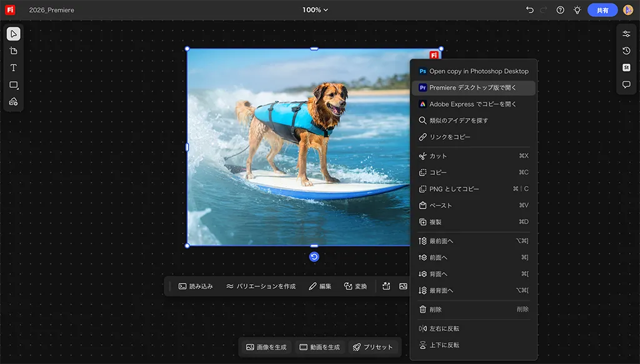Click the 画像を生成 button
Screen dimensions: 640x364
[x=266, y=347]
